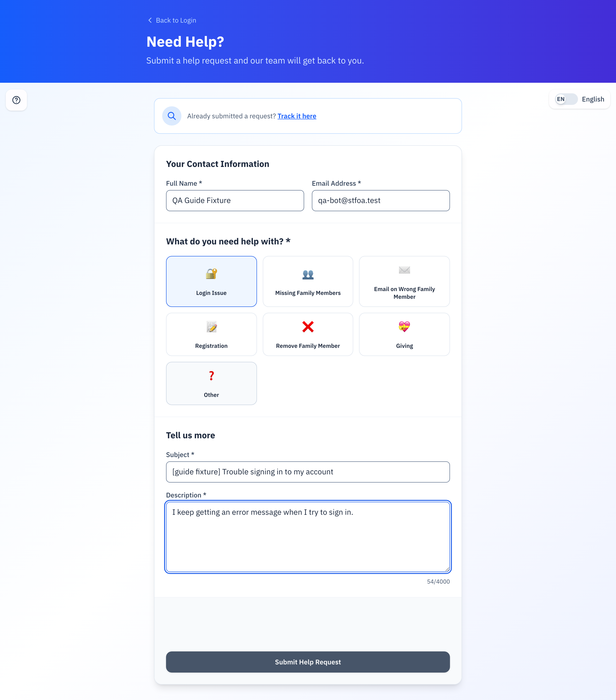Screen dimensions: 616x700
Task: Pick the Other category label
Action: click(x=211, y=395)
